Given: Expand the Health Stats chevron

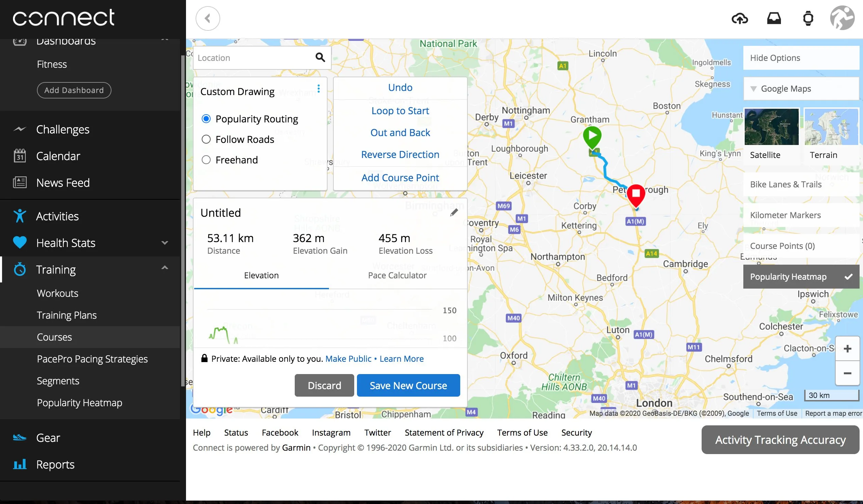Looking at the screenshot, I should click(x=165, y=243).
